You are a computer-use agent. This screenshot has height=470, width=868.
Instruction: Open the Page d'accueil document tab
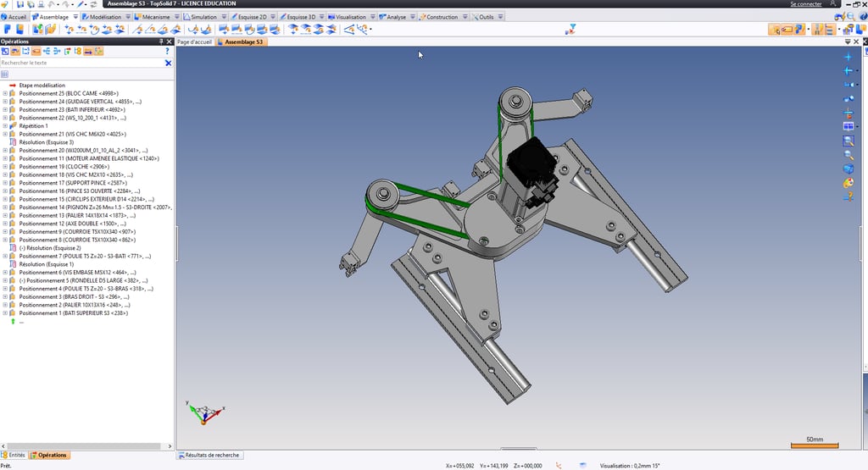tap(194, 41)
